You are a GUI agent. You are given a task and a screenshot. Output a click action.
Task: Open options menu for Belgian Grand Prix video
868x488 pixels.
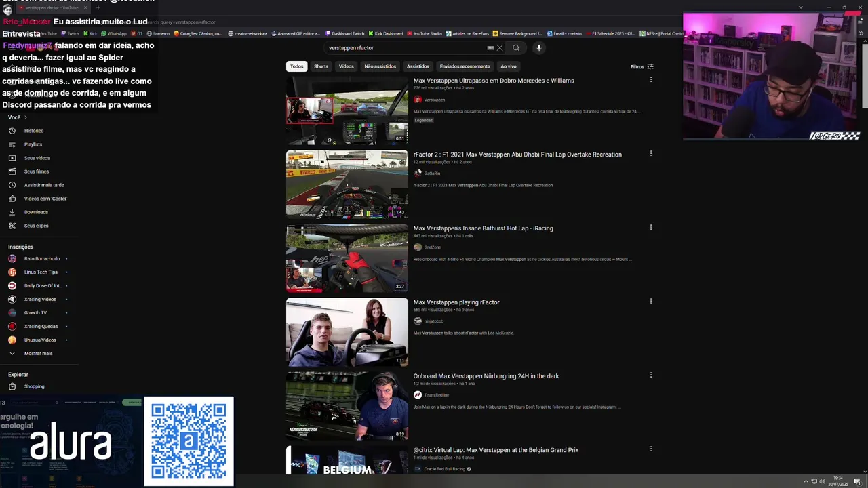(651, 449)
